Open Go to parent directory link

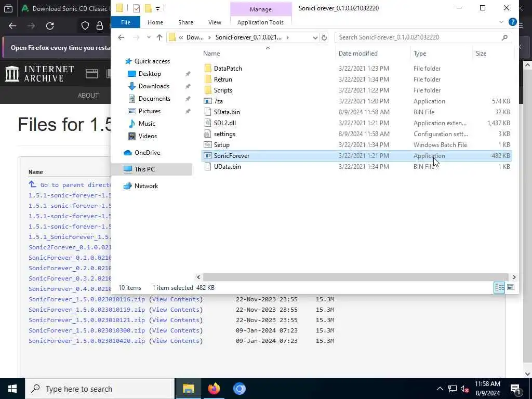point(70,184)
